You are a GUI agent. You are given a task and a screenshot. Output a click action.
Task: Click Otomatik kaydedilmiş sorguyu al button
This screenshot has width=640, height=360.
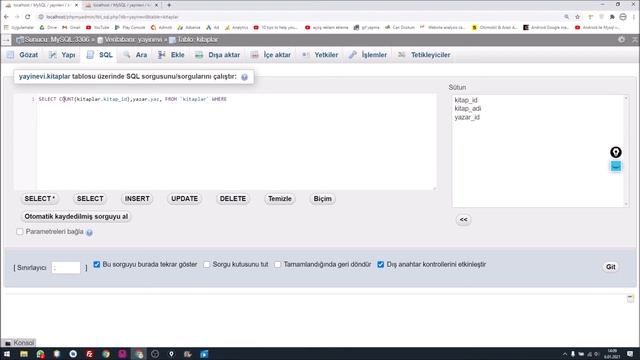click(76, 216)
